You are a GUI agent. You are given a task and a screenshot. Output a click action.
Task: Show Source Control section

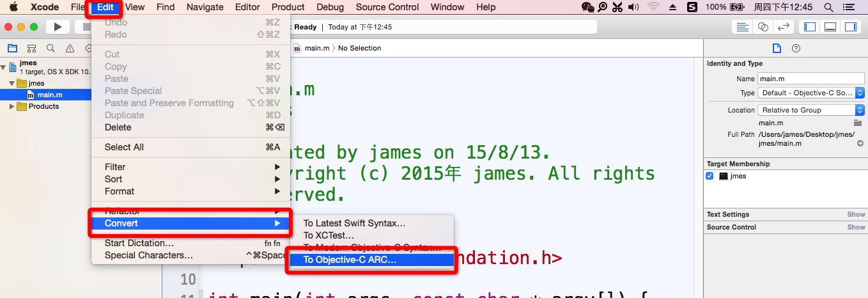point(856,227)
